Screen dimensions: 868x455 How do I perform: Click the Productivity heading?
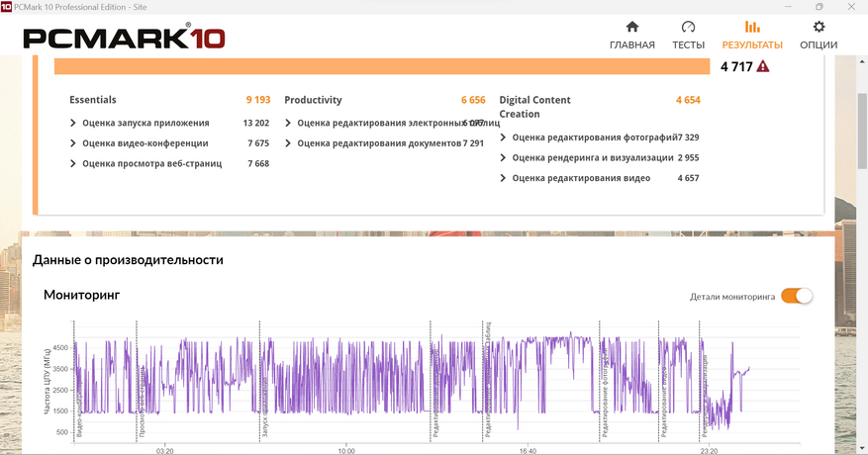pos(313,100)
